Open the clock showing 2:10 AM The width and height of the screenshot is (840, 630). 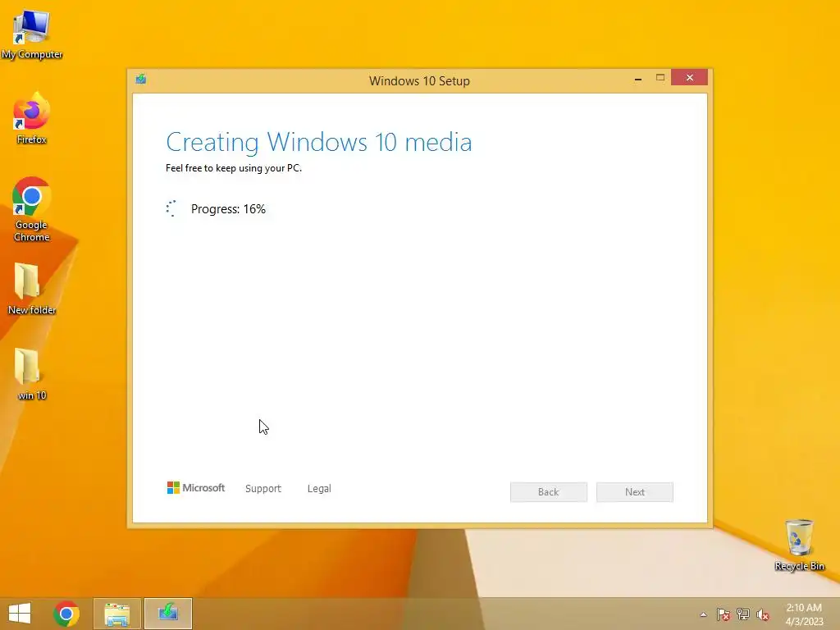(804, 614)
